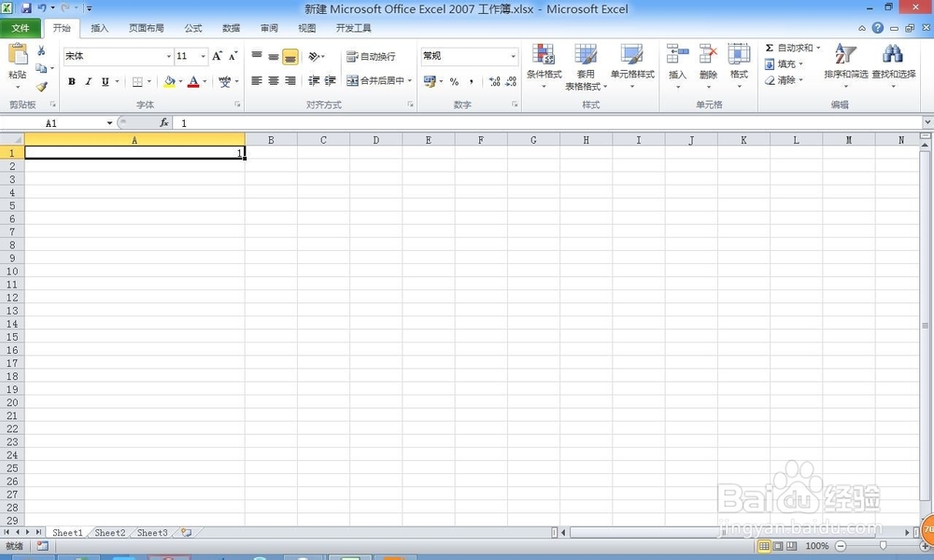Click the borders icon
Viewport: 934px width, 560px height.
[137, 81]
